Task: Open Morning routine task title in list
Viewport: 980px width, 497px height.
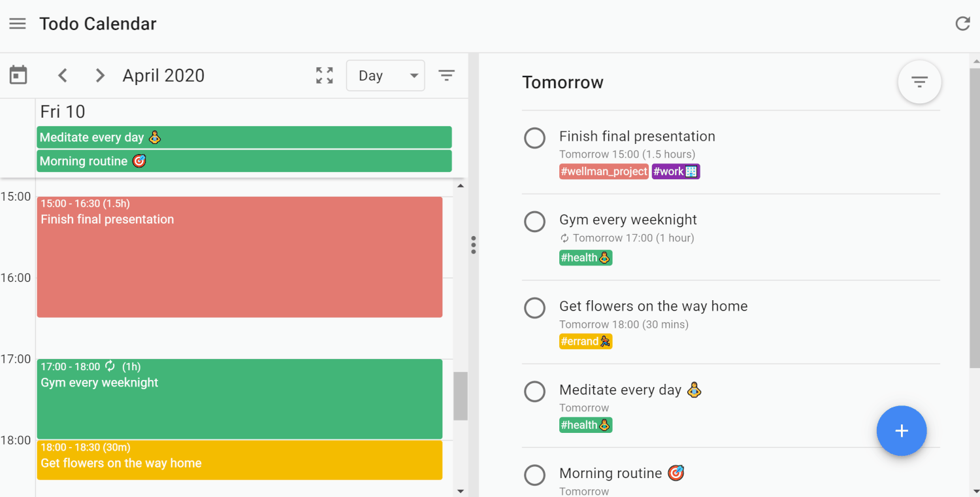Action: tap(621, 473)
